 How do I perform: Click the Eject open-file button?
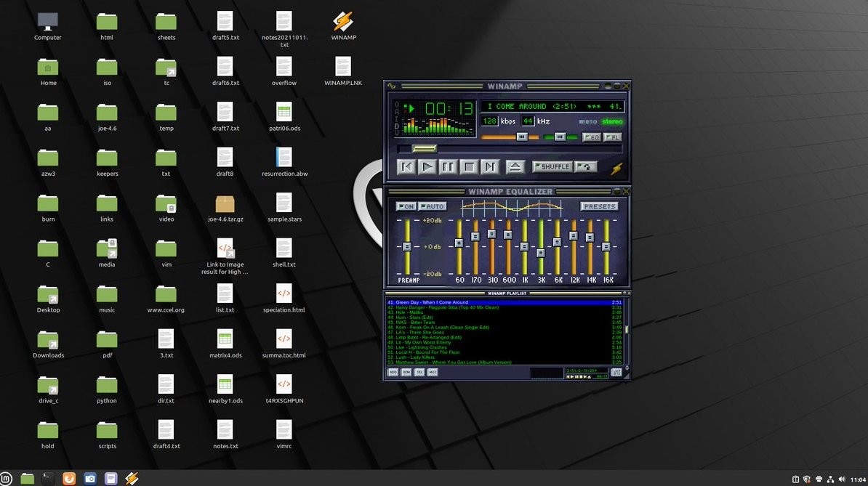(515, 167)
